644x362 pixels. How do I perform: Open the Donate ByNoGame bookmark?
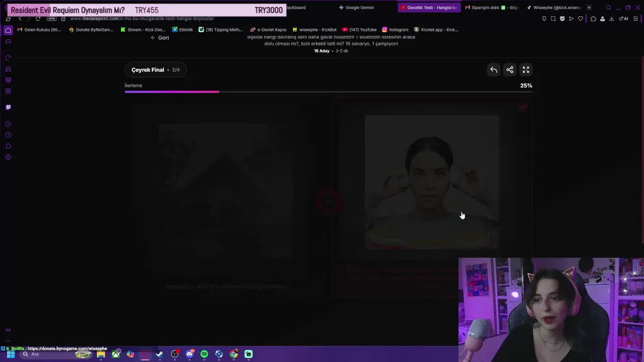(x=91, y=30)
